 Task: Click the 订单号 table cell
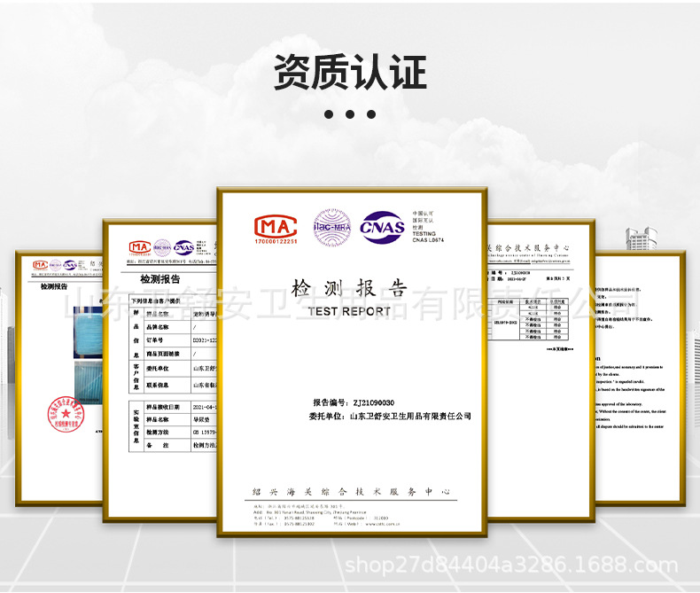tap(167, 340)
